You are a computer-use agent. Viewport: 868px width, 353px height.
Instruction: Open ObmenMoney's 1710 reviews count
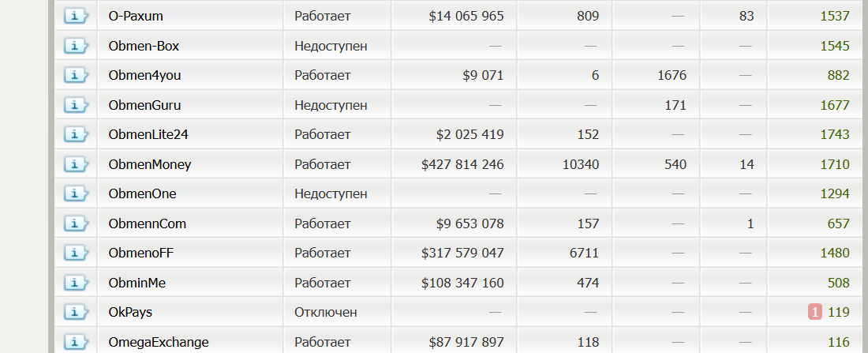point(835,164)
